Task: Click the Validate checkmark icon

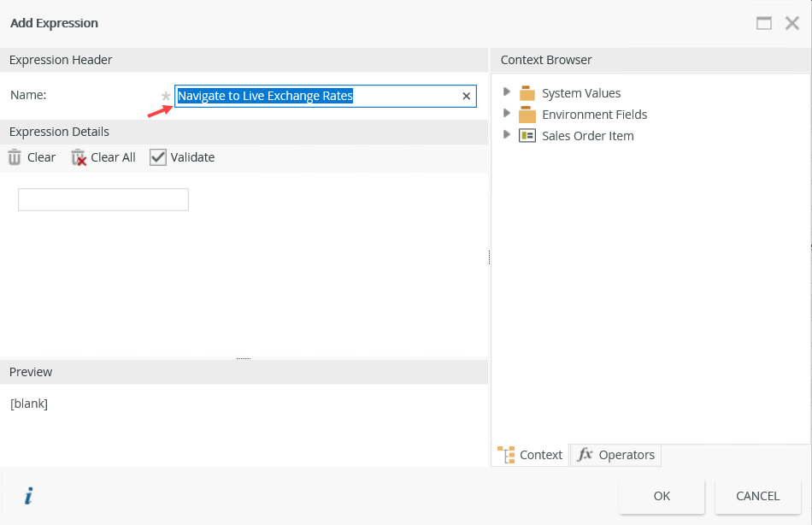Action: pos(157,157)
